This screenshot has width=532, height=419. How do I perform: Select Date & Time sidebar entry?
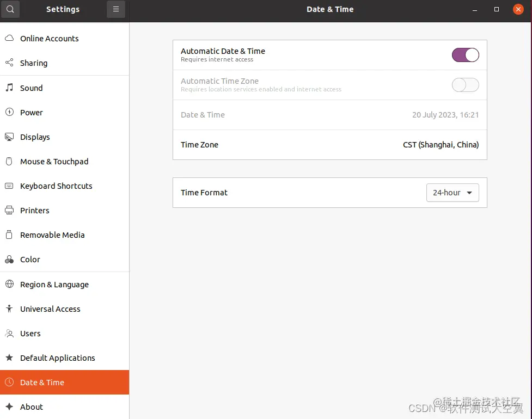click(x=64, y=382)
